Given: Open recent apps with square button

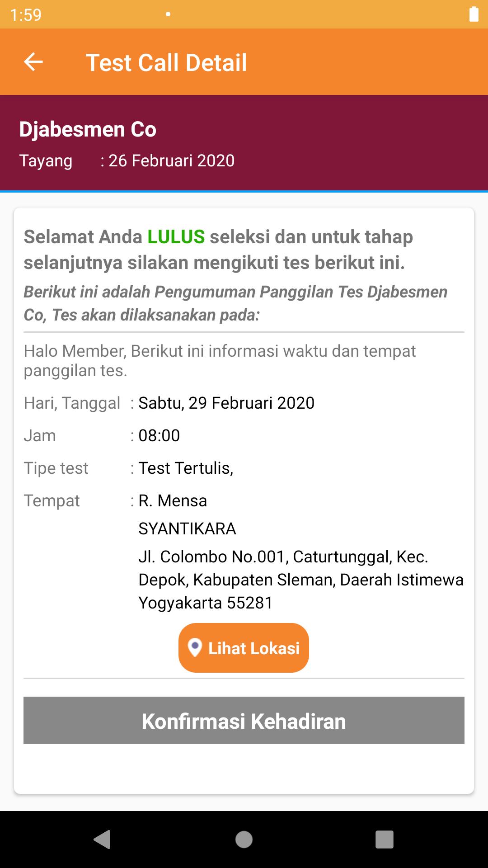Looking at the screenshot, I should coord(384,840).
